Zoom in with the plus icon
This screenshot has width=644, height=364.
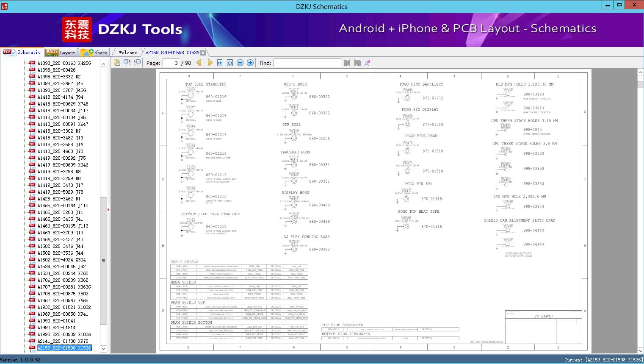(x=250, y=63)
